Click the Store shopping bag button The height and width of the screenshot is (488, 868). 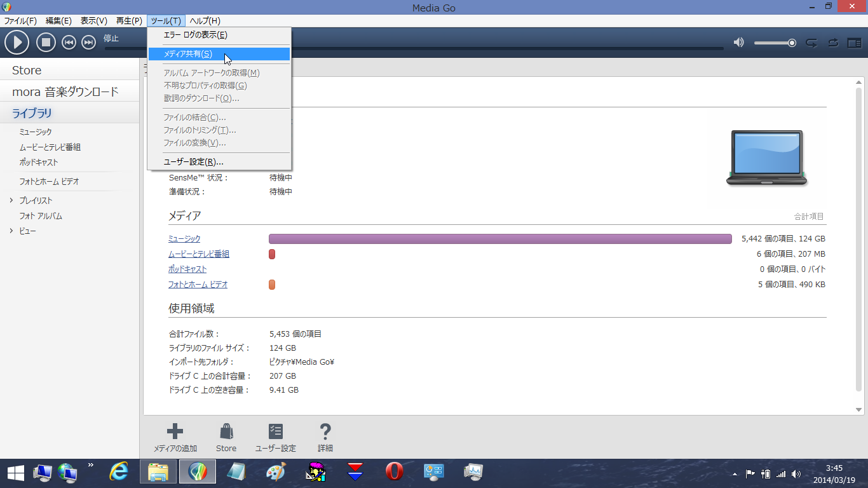point(226,438)
